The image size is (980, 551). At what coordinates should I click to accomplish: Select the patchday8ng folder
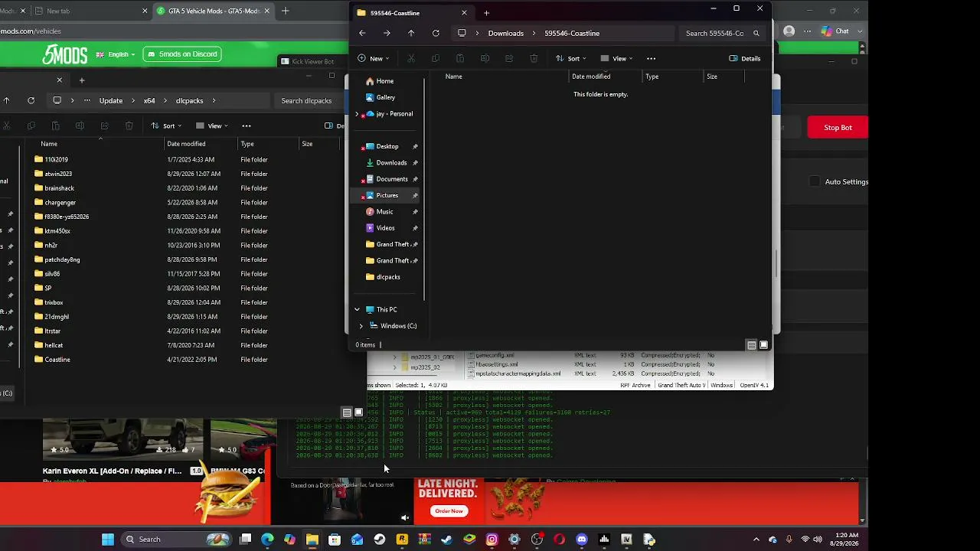click(62, 259)
